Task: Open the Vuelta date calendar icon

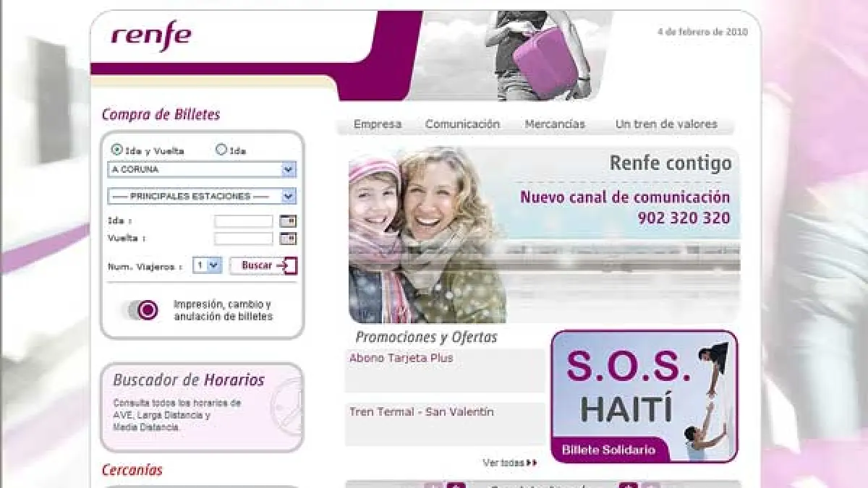Action: click(x=288, y=239)
